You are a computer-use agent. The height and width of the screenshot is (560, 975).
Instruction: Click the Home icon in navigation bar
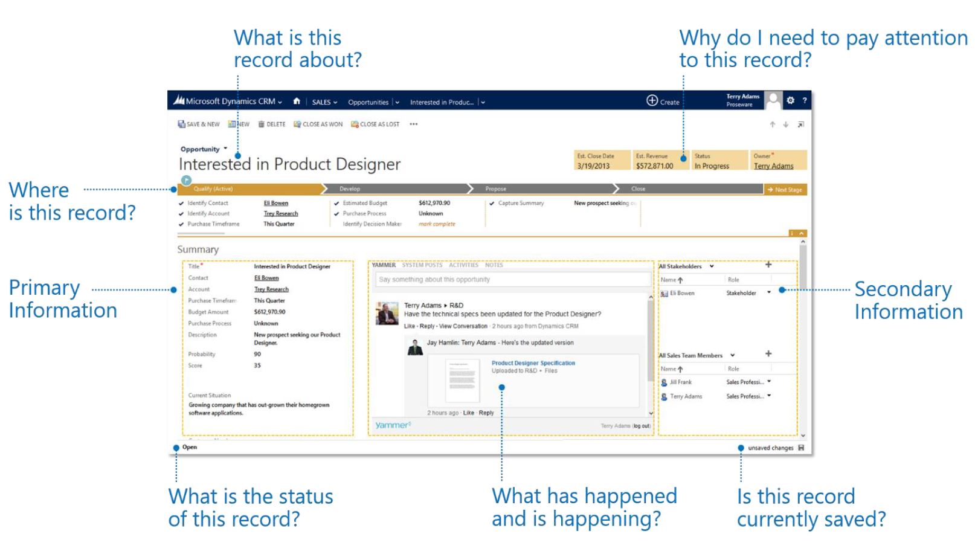pyautogui.click(x=297, y=101)
